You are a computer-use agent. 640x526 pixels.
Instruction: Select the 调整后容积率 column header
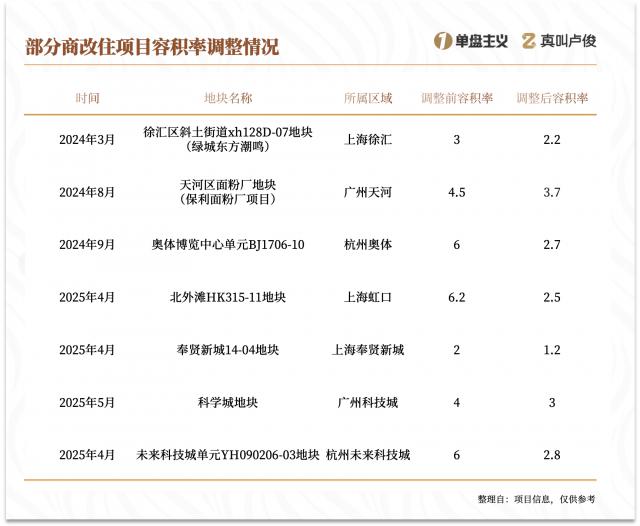tap(552, 99)
